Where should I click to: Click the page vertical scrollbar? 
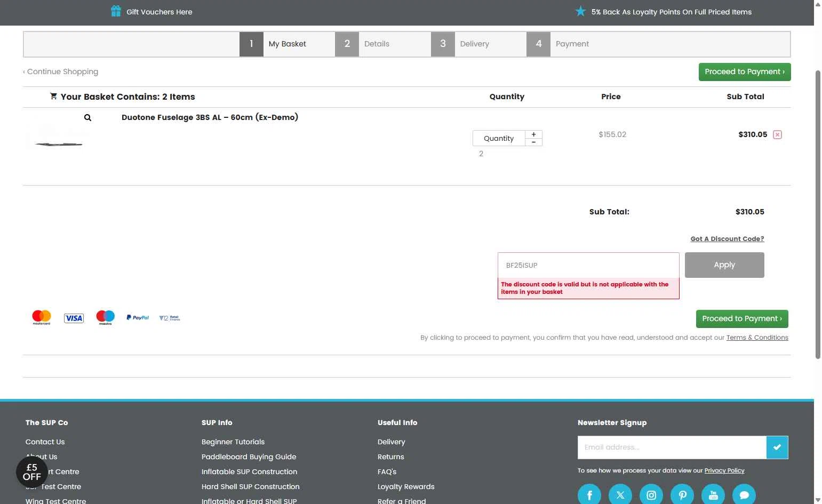[818, 213]
